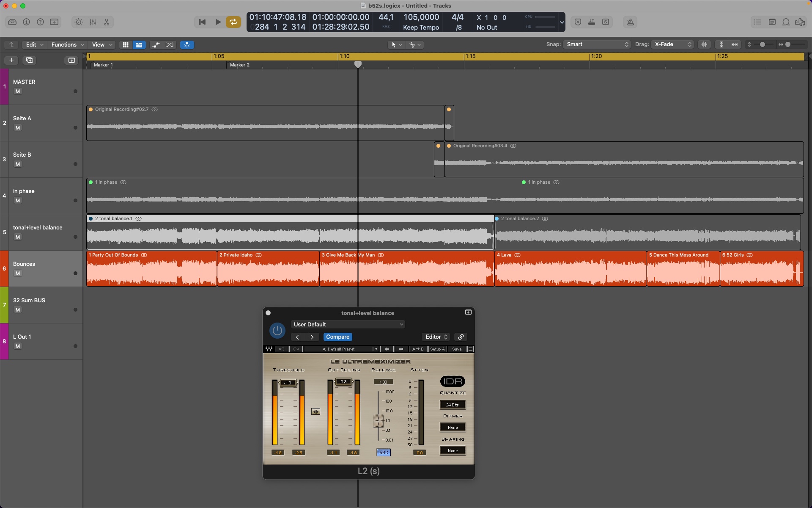
Task: Click the Waves Save button
Action: coord(457,349)
